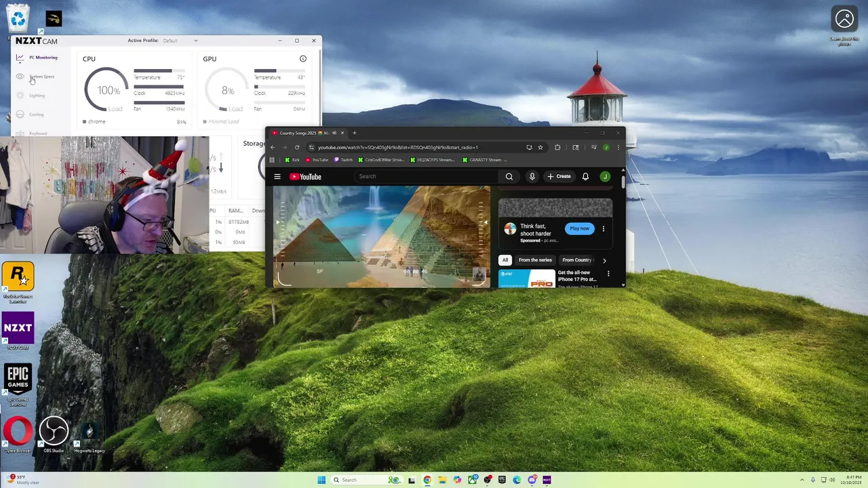Open the GANASTY Stream bookmark
868x488 pixels.
pos(484,160)
